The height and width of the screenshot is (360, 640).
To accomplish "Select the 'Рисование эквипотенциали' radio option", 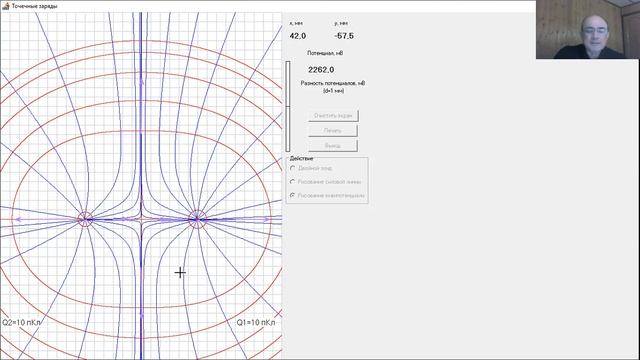I will click(x=293, y=196).
